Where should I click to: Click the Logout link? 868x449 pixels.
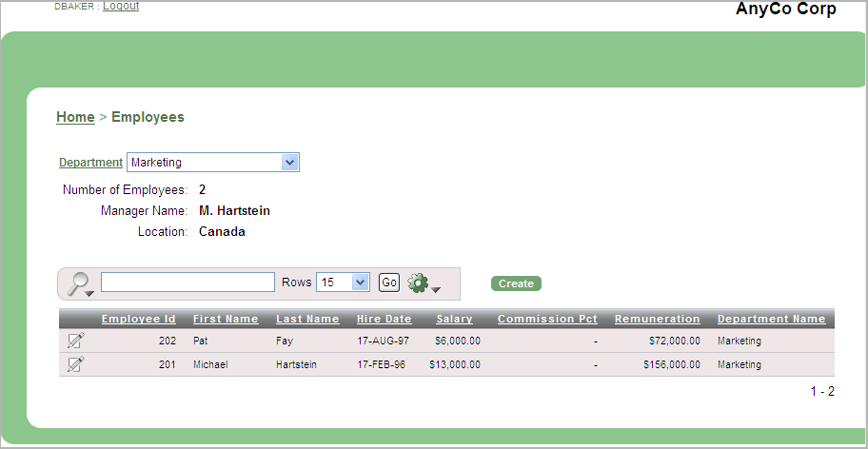pyautogui.click(x=121, y=6)
